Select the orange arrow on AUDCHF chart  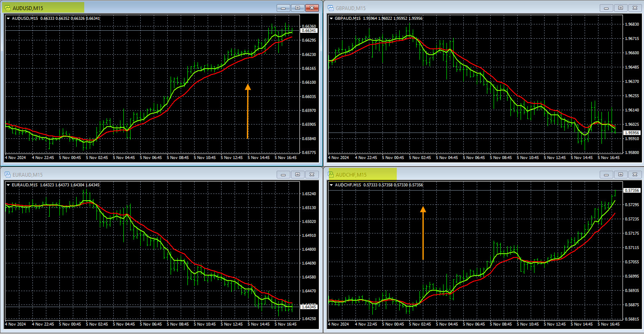point(423,233)
